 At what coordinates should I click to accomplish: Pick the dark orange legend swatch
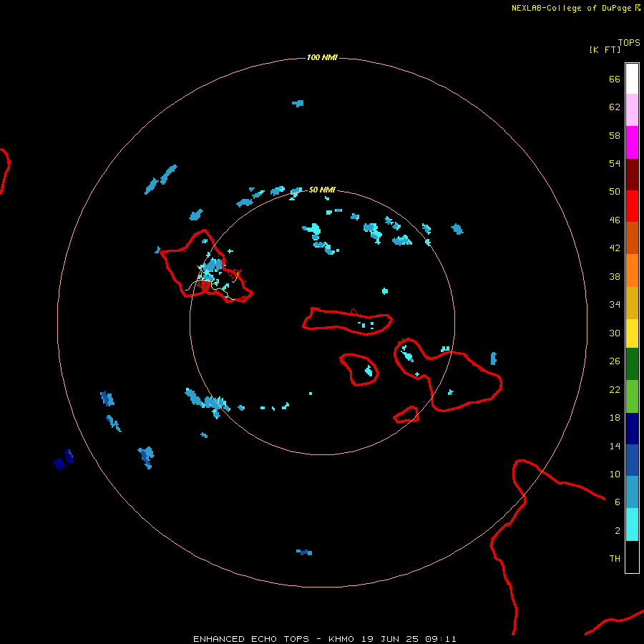pos(632,238)
